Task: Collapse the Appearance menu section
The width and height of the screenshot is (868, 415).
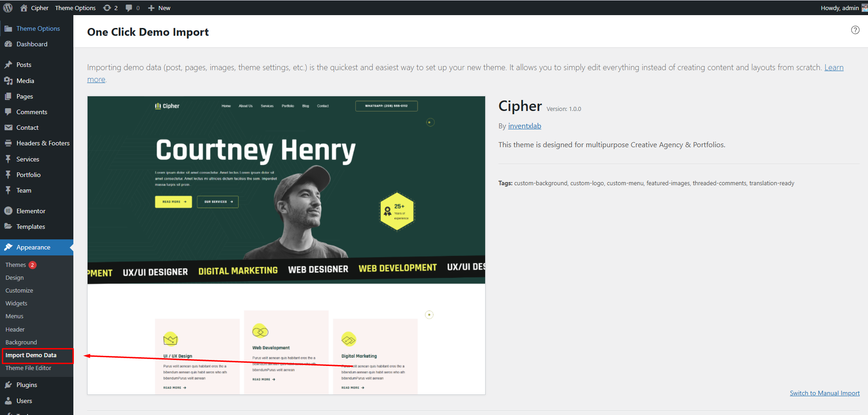Action: pos(33,247)
